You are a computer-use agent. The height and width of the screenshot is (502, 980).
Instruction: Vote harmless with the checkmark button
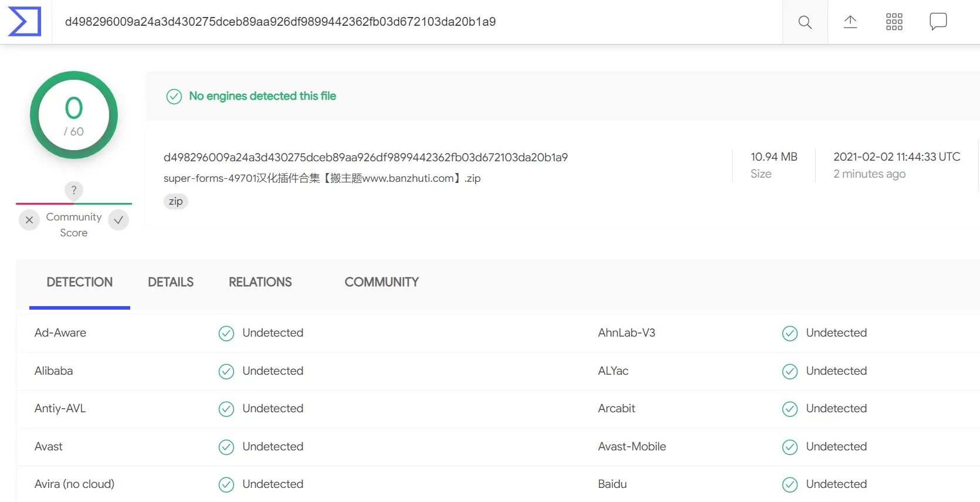coord(118,220)
